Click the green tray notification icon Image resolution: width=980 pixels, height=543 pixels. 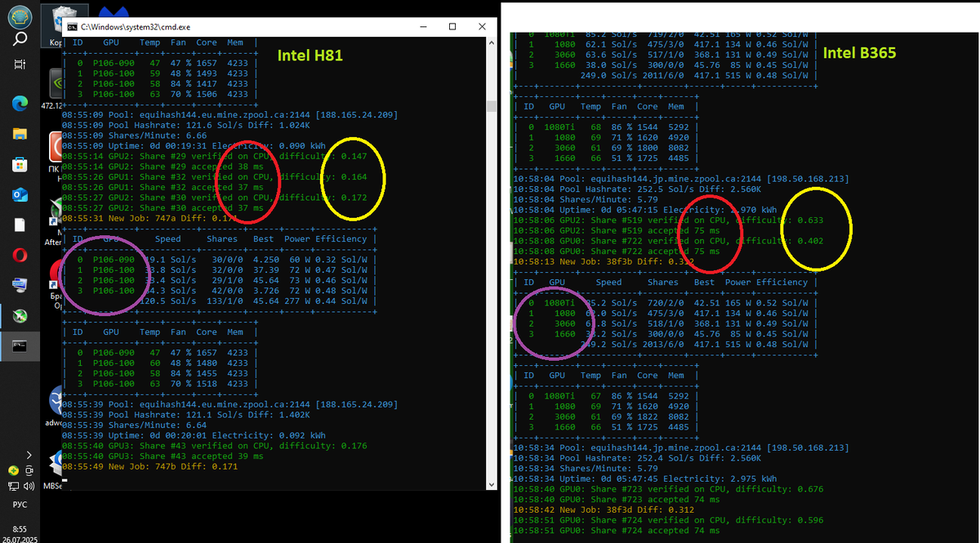pyautogui.click(x=13, y=470)
